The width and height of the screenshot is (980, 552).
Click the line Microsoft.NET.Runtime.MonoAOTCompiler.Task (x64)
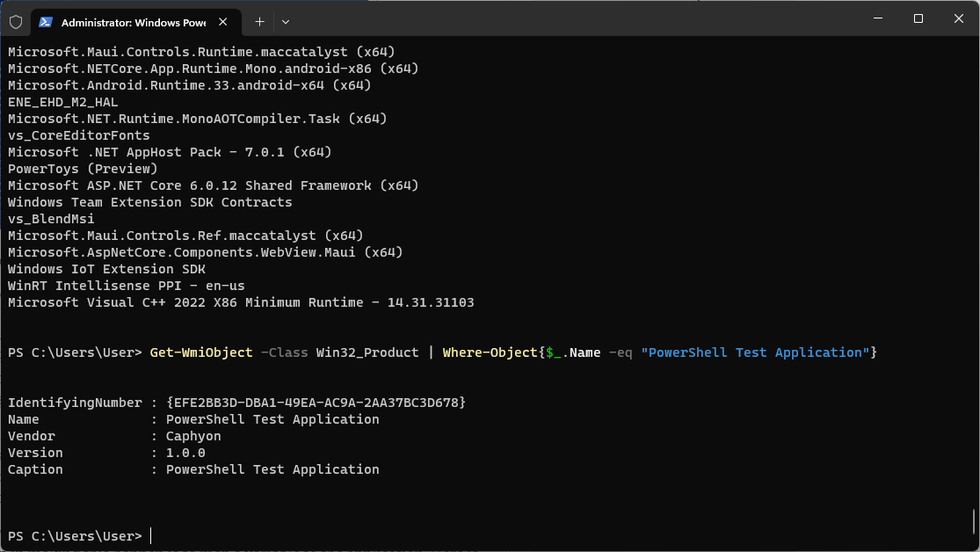pyautogui.click(x=198, y=119)
